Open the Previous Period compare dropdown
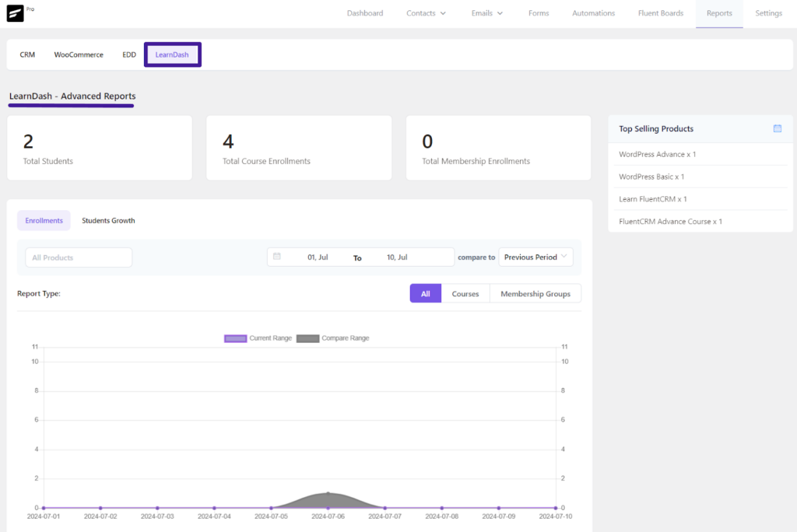Viewport: 797px width, 532px height. tap(535, 256)
